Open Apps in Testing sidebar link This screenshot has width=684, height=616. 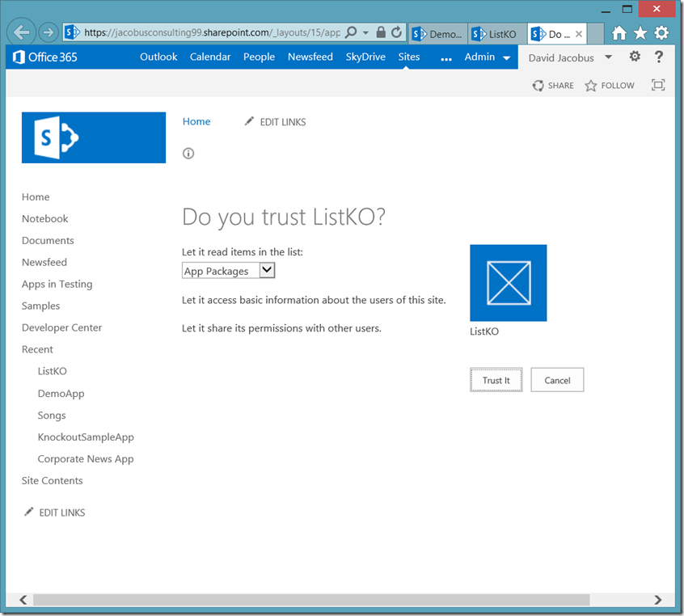(57, 284)
